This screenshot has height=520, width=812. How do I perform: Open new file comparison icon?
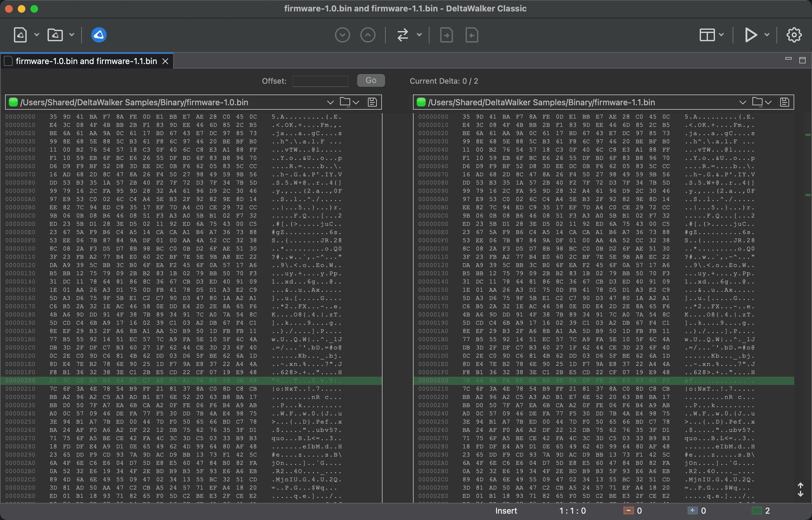click(x=20, y=35)
